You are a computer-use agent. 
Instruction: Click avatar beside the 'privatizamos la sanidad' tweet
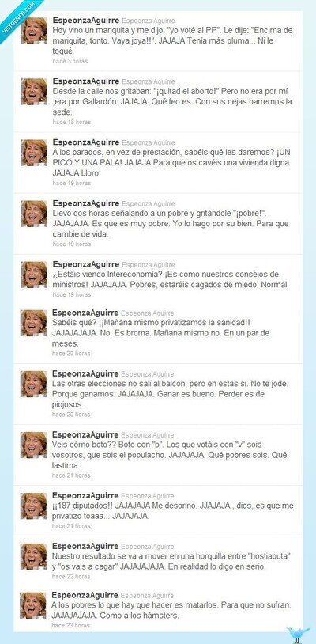pos(34,323)
